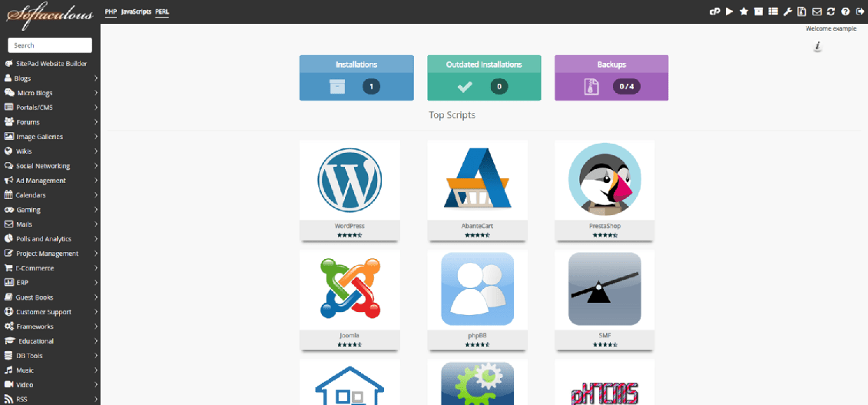The image size is (868, 405).
Task: Open SitePad Website Builder in sidebar
Action: pyautogui.click(x=51, y=64)
